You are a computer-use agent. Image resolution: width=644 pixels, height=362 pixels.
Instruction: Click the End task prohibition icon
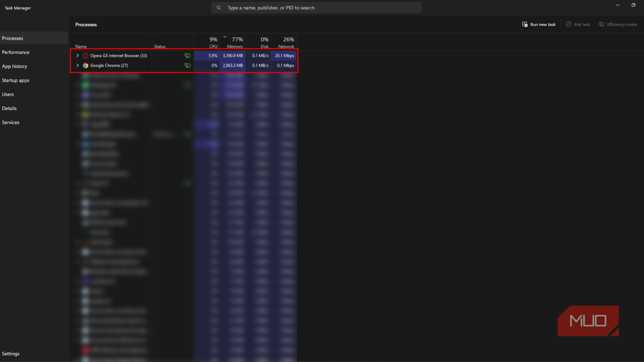[569, 24]
